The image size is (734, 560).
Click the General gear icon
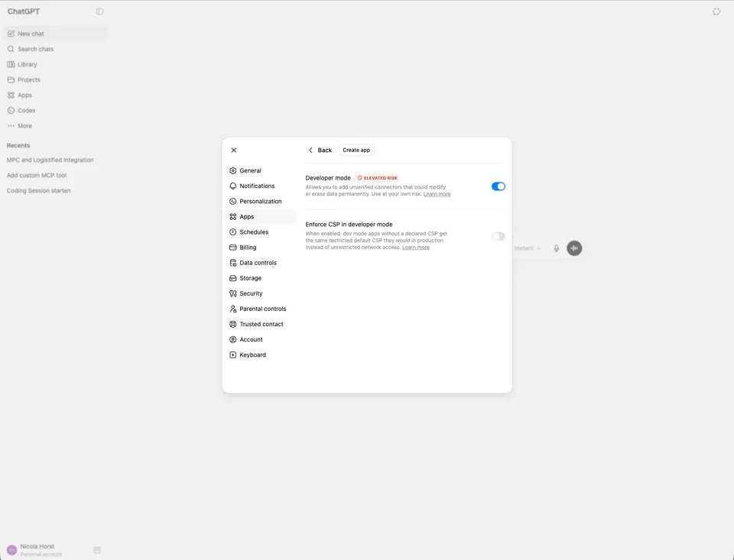tap(232, 171)
